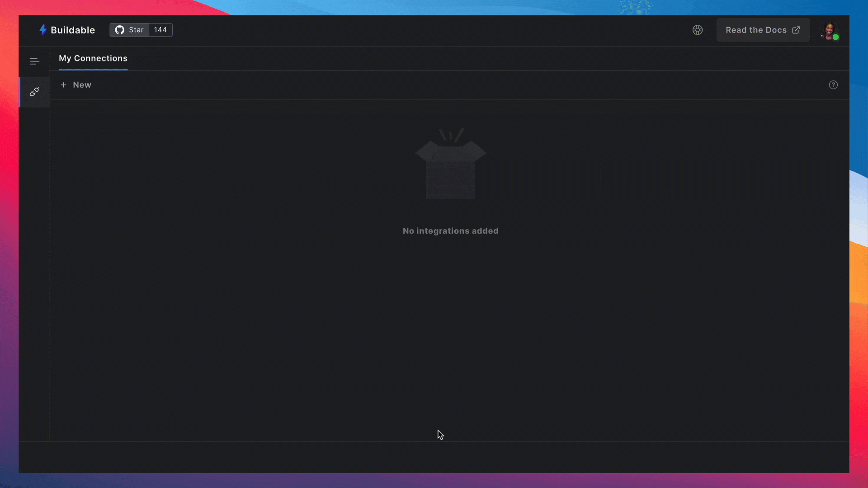
Task: Toggle the sidebar with hamburger icon
Action: pos(34,61)
